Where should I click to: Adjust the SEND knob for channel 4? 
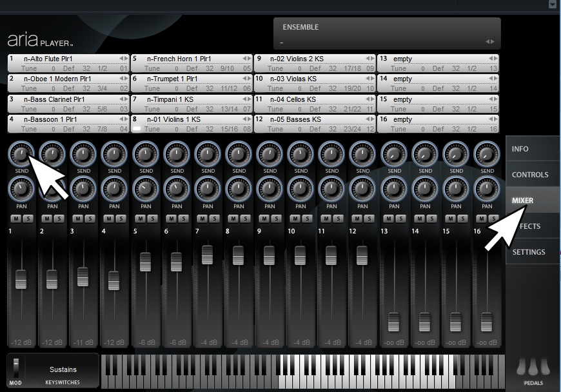pyautogui.click(x=114, y=155)
